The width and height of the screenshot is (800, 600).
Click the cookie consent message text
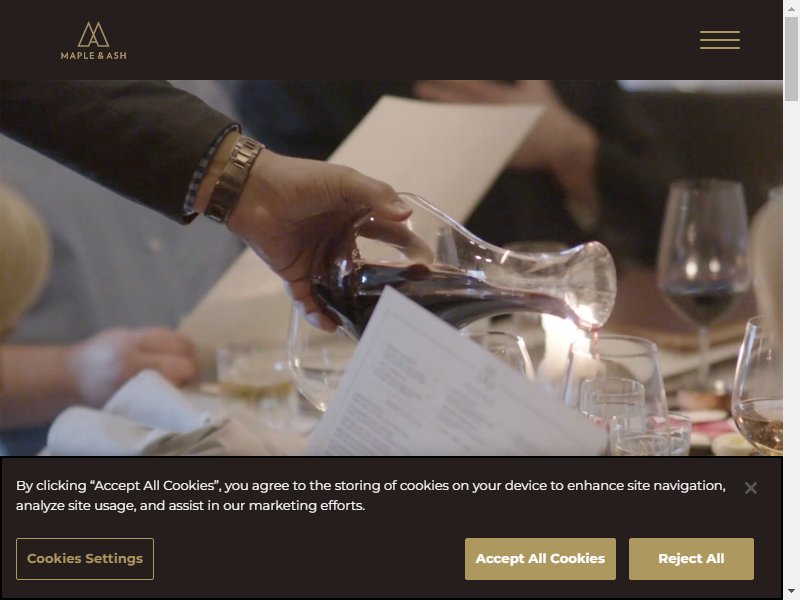click(371, 495)
